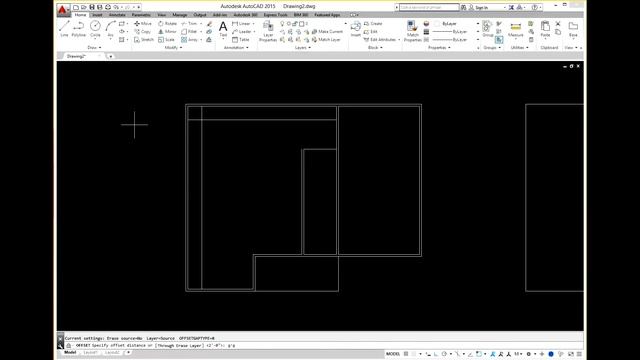
Task: Click the Stretch tool
Action: (x=144, y=40)
